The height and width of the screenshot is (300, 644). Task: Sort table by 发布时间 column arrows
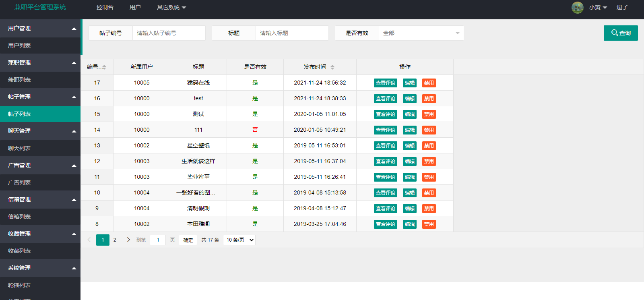coord(332,67)
